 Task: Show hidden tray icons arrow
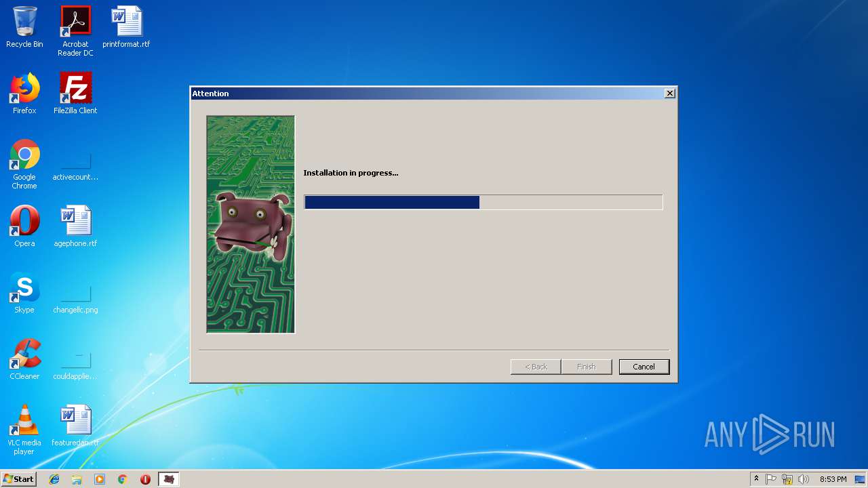point(756,479)
